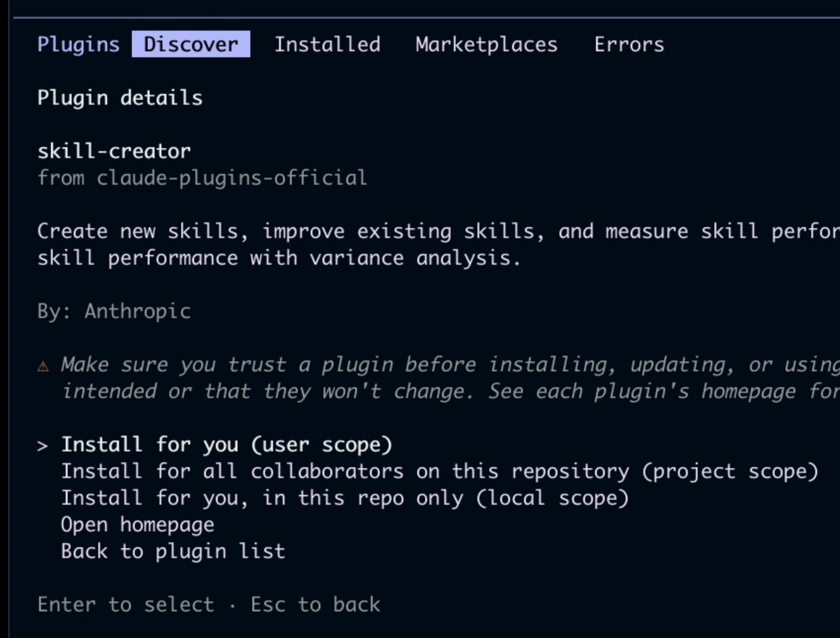Click the > selection cursor arrow
The height and width of the screenshot is (638, 840).
[43, 446]
